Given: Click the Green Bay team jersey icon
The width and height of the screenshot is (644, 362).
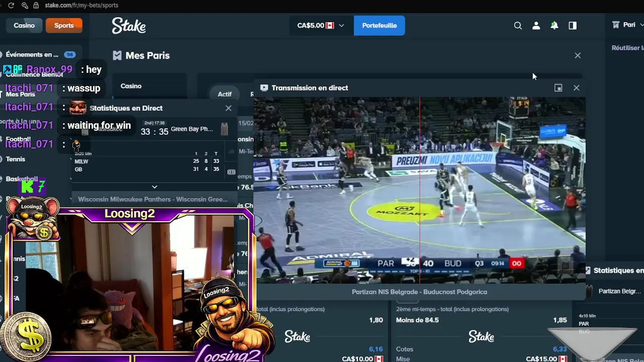Looking at the screenshot, I should pos(224,129).
